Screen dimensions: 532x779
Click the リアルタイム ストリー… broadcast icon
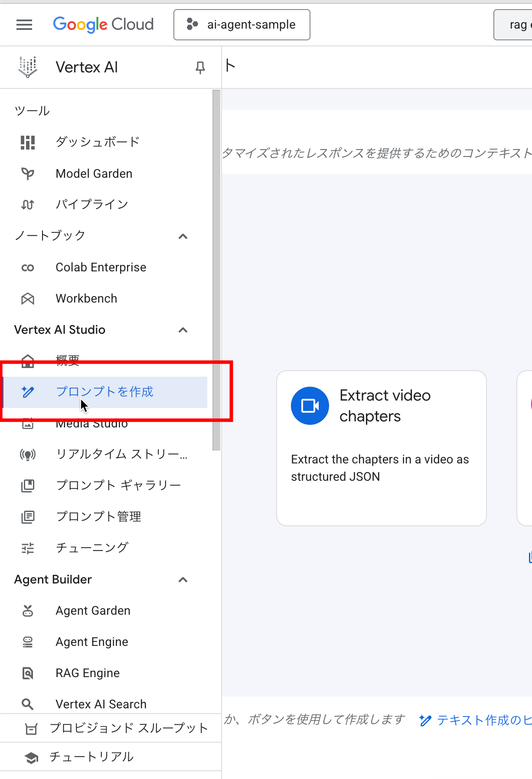28,454
